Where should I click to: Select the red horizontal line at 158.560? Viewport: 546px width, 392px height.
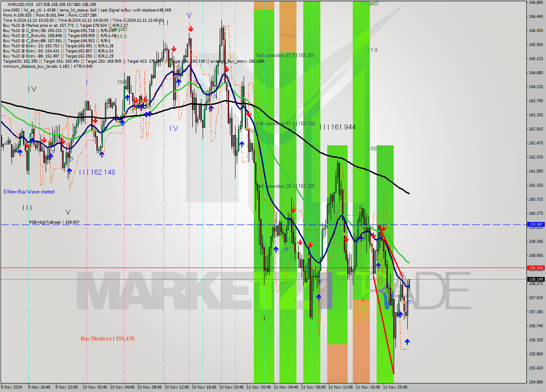pyautogui.click(x=263, y=268)
